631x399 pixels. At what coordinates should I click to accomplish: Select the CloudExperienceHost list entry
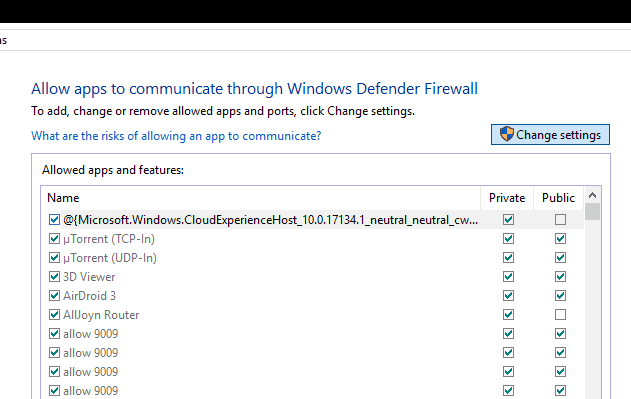tap(270, 220)
